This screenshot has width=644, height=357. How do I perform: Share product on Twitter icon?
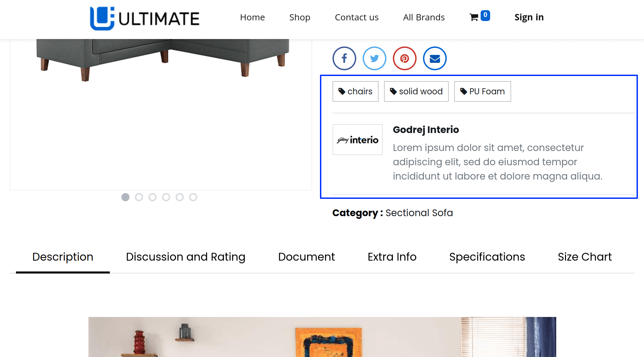coord(374,58)
